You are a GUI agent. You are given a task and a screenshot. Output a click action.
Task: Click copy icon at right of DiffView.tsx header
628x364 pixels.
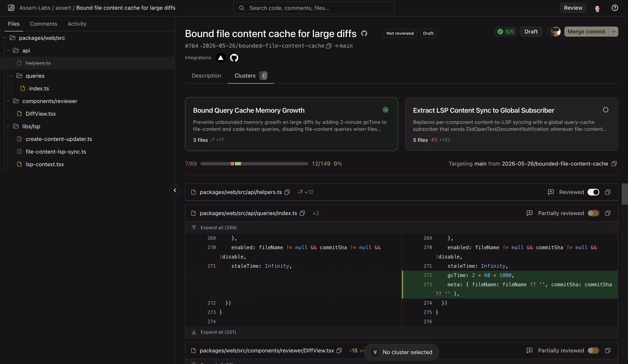coord(608,351)
